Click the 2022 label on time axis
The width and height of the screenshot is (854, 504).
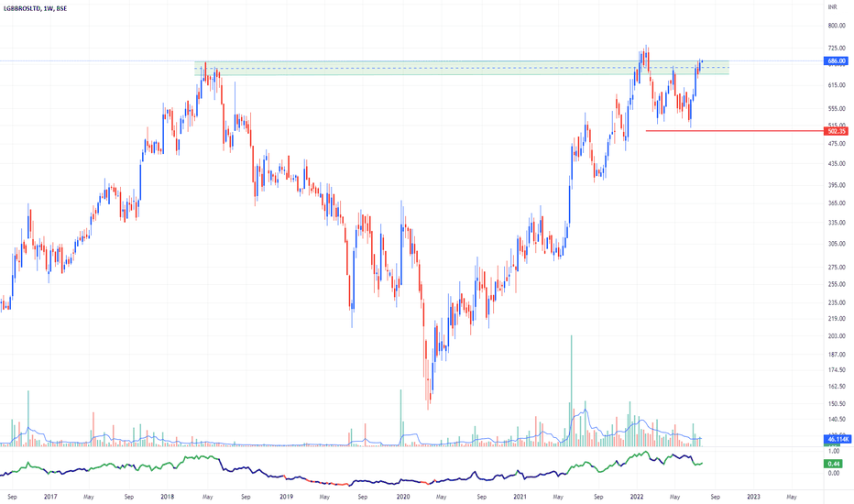tap(637, 497)
